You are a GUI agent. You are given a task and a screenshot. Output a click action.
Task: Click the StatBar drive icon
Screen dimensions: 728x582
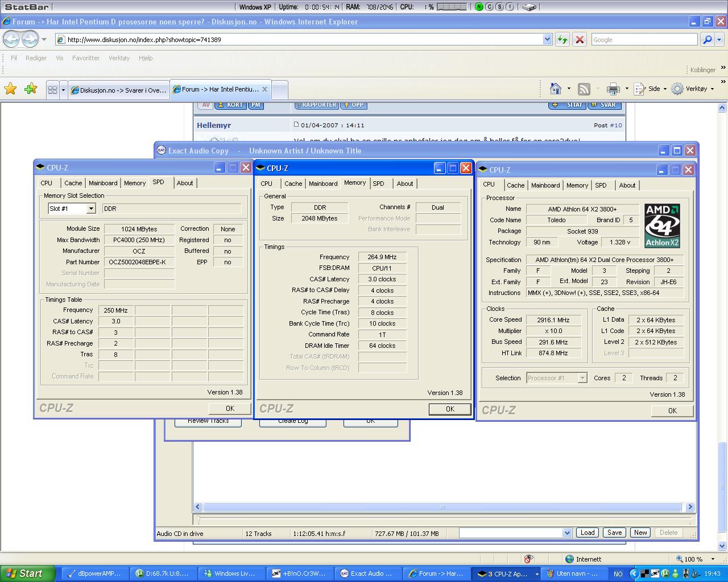point(529,7)
